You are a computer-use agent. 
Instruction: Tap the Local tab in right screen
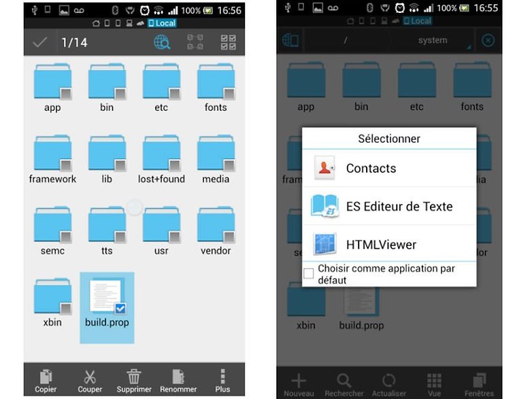(418, 21)
